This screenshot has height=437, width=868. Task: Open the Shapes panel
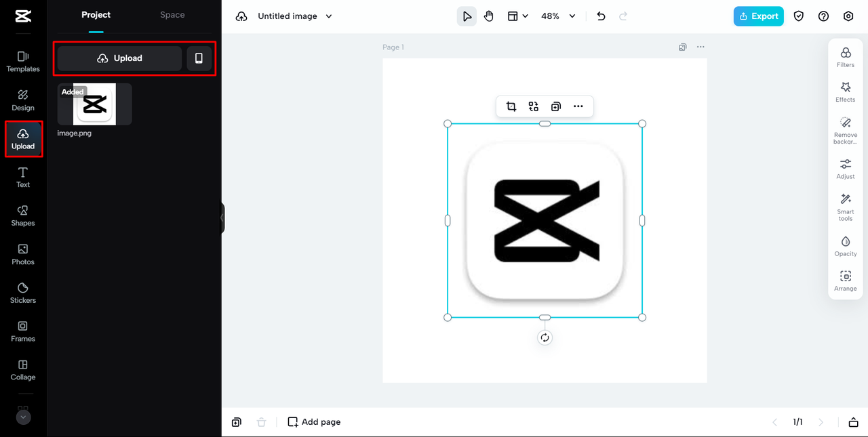pyautogui.click(x=23, y=216)
